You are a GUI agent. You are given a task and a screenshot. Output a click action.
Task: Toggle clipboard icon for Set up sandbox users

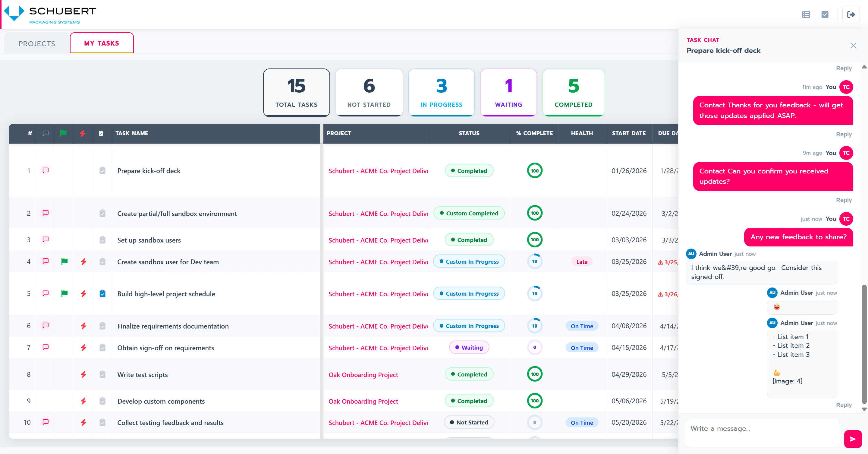click(x=102, y=240)
